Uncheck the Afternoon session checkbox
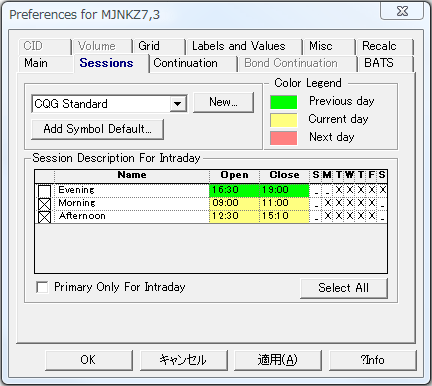 click(44, 217)
